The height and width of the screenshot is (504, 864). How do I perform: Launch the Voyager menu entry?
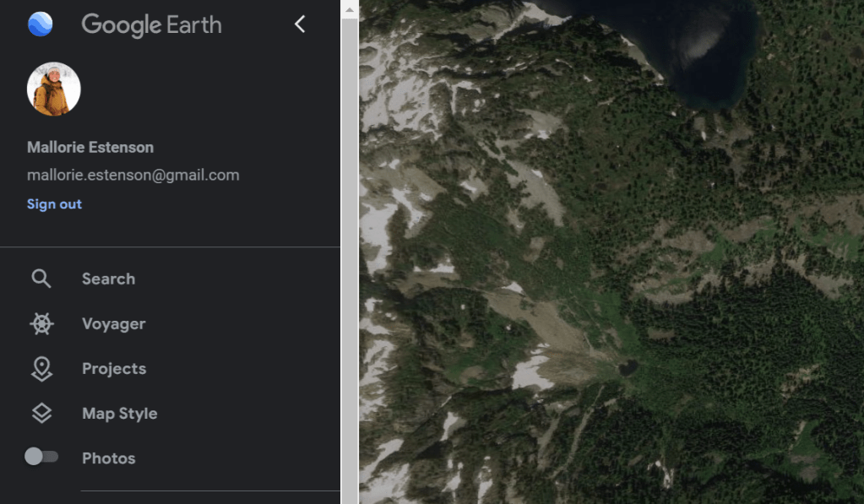[x=113, y=324]
